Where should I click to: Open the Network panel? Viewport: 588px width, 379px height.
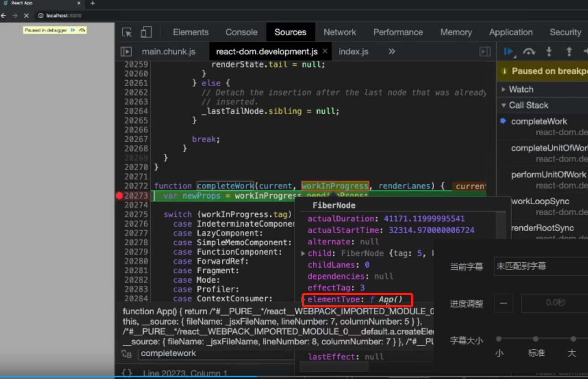coord(340,32)
